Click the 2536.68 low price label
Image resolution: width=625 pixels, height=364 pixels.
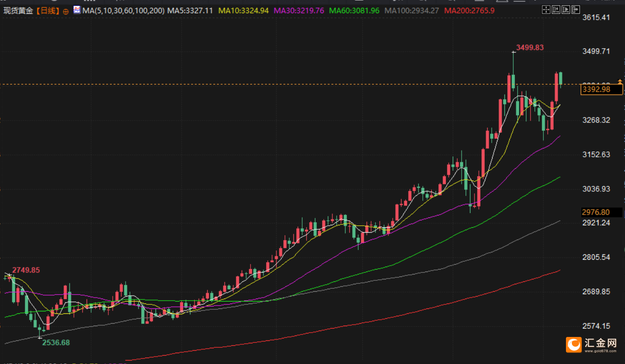click(x=56, y=342)
